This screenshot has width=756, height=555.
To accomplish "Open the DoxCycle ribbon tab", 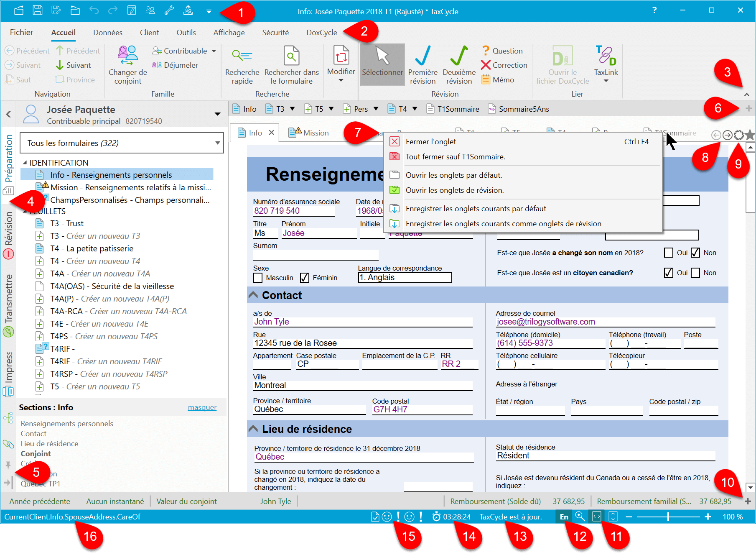I will (x=322, y=33).
